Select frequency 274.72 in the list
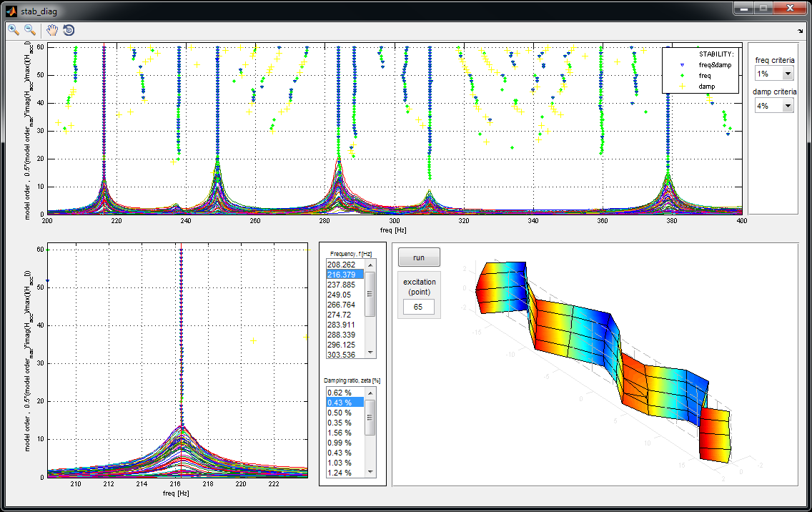The image size is (812, 512). [x=345, y=315]
